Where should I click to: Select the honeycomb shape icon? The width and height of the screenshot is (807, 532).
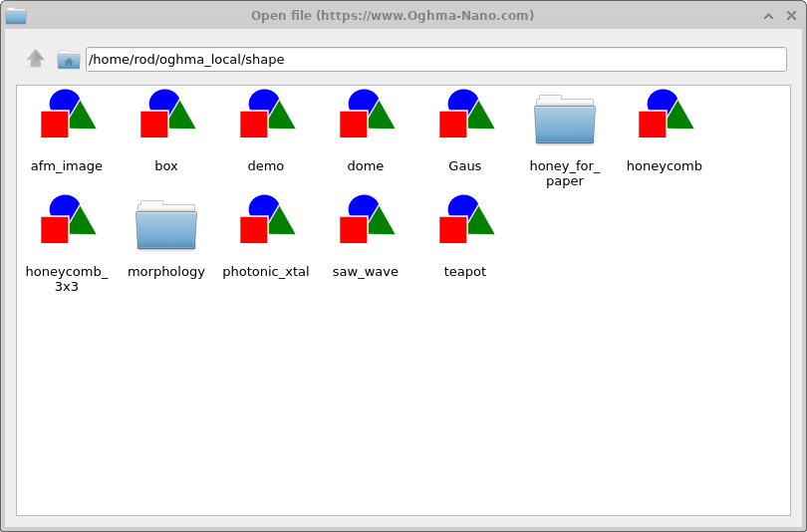665,115
